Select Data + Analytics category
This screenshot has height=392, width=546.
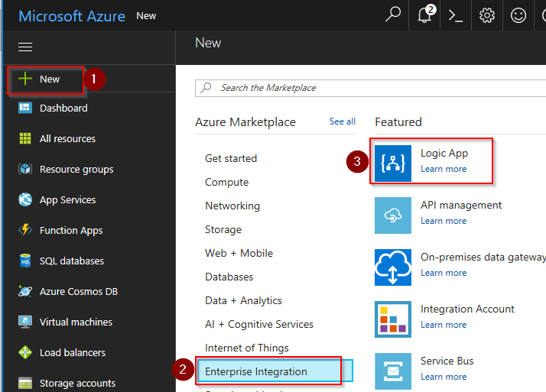click(243, 300)
